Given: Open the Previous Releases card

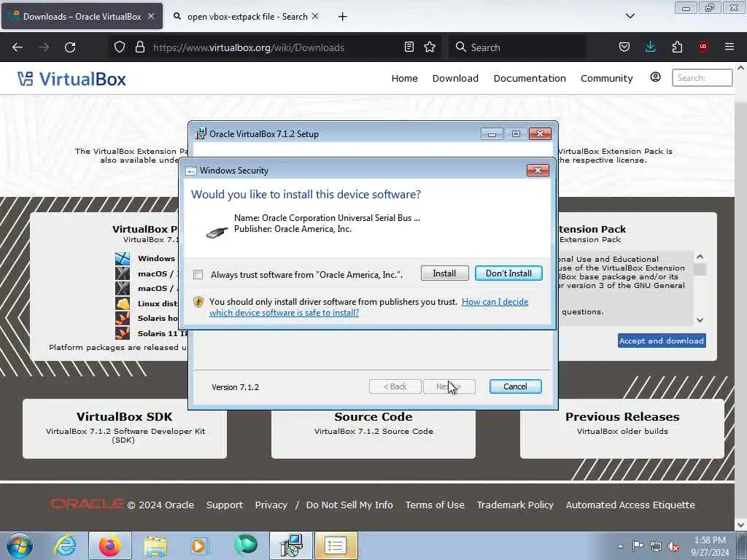Looking at the screenshot, I should click(x=622, y=429).
